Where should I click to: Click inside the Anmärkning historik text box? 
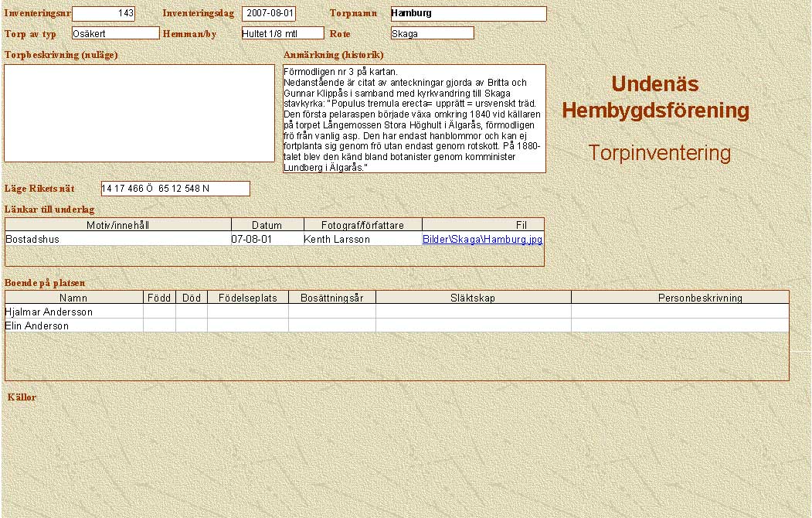tap(414, 118)
